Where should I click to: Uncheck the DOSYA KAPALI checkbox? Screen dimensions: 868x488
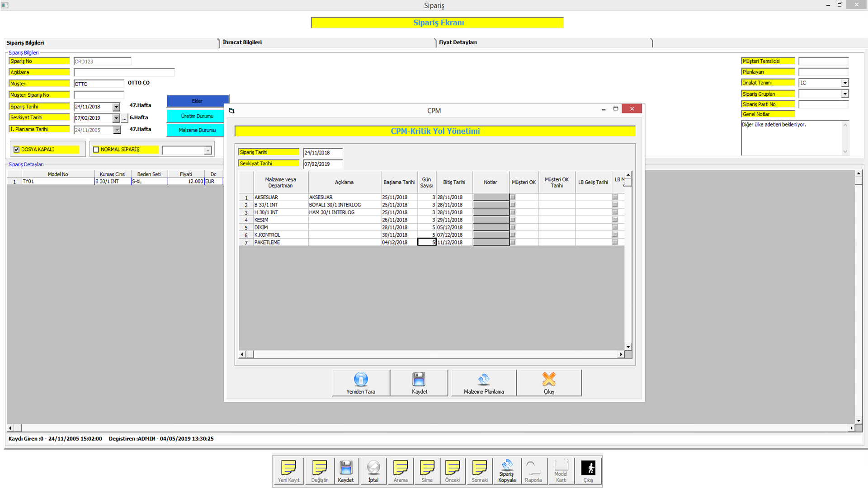[x=17, y=150]
